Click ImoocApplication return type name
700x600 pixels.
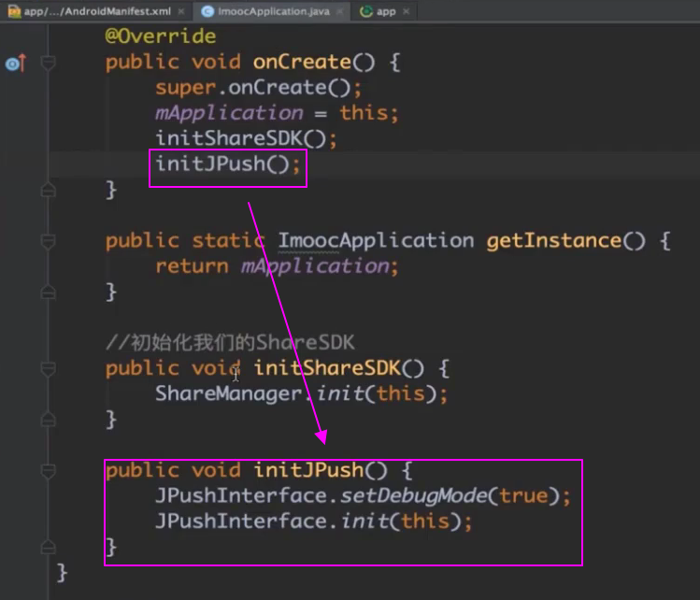coord(376,240)
